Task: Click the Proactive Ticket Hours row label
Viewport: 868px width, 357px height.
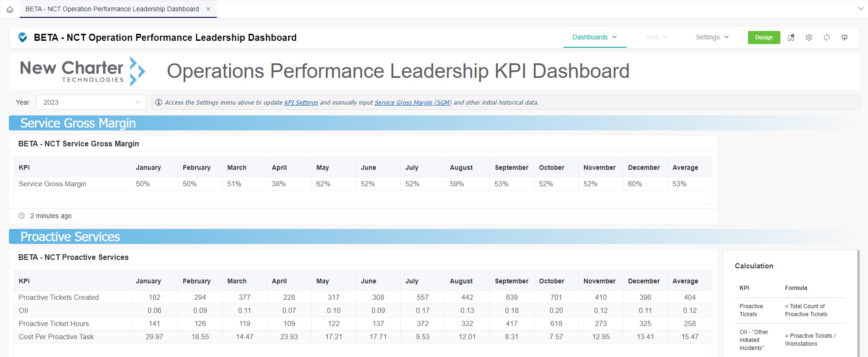Action: [54, 324]
